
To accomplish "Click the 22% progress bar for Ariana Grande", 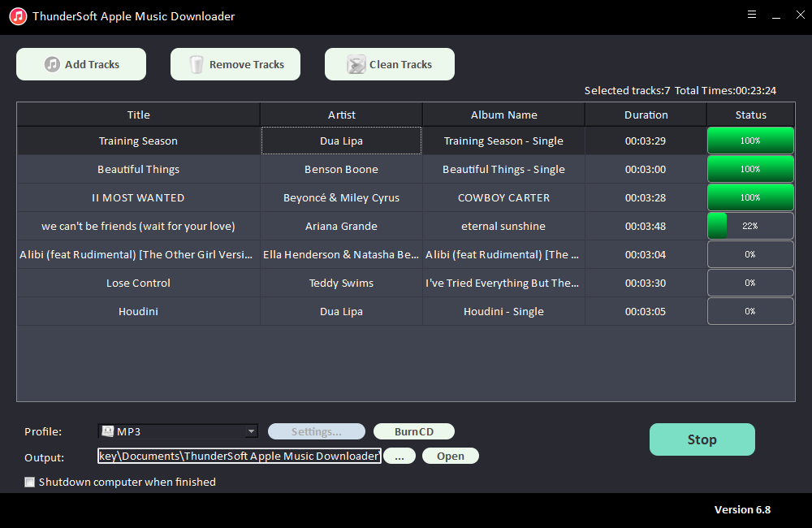I will pos(750,226).
